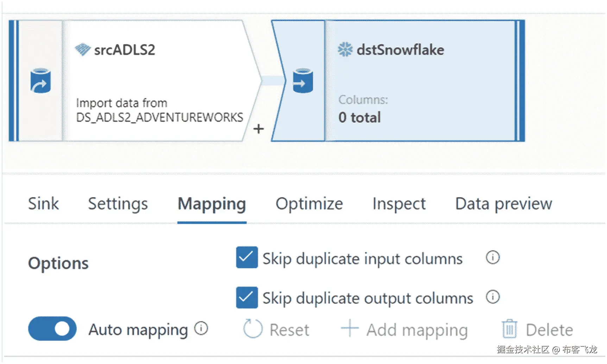Click the Snowflake logo beside dstSnowflake
Image resolution: width=607 pixels, height=364 pixels.
tap(345, 50)
